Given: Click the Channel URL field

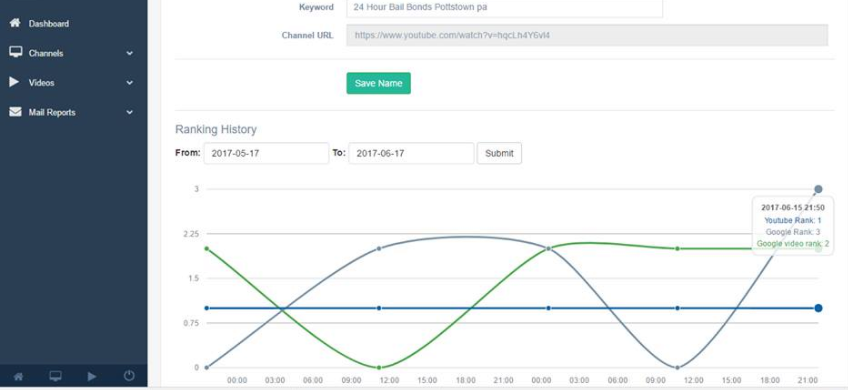Looking at the screenshot, I should [587, 35].
